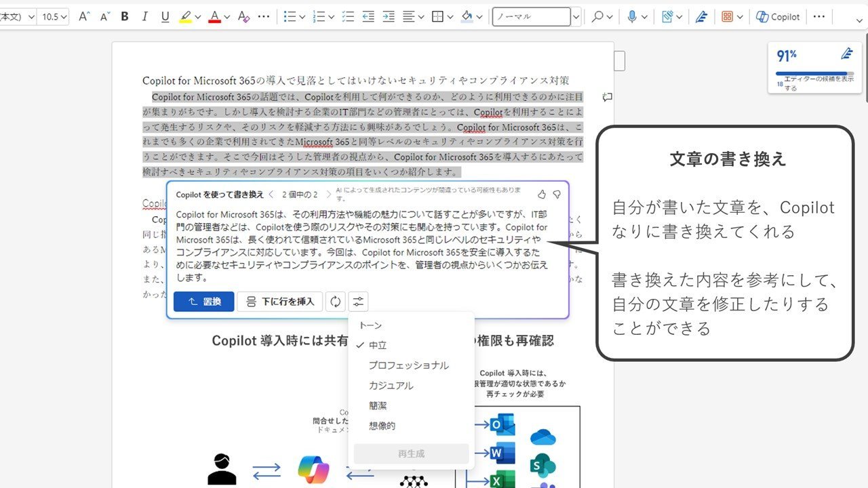Open the toolbar's rightmost more options ellipsis
Image resolution: width=868 pixels, height=488 pixels.
point(819,16)
